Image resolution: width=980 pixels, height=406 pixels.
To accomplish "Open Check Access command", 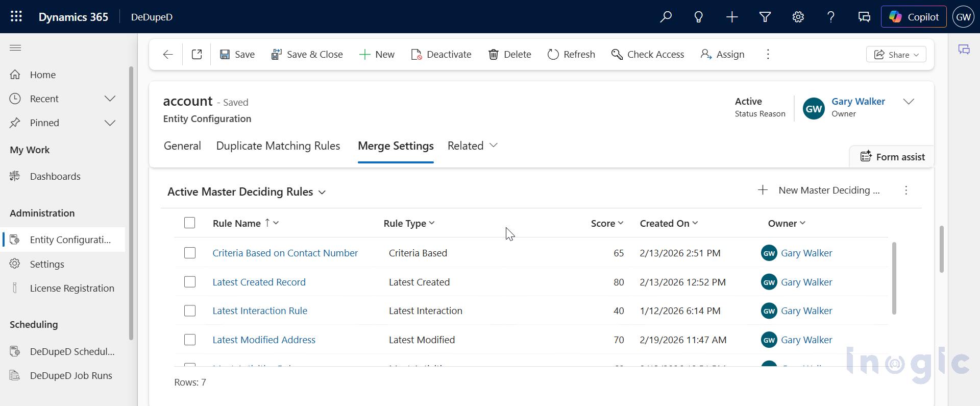I will 648,54.
